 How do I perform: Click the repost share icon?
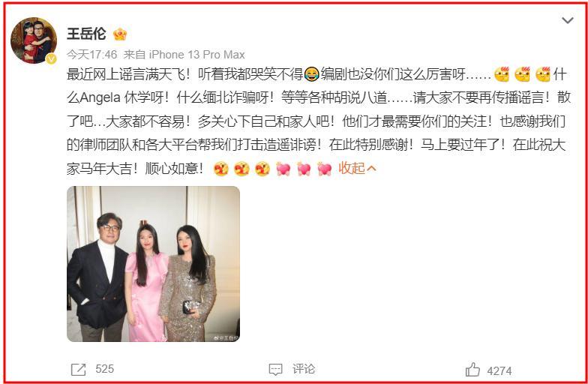[78, 369]
